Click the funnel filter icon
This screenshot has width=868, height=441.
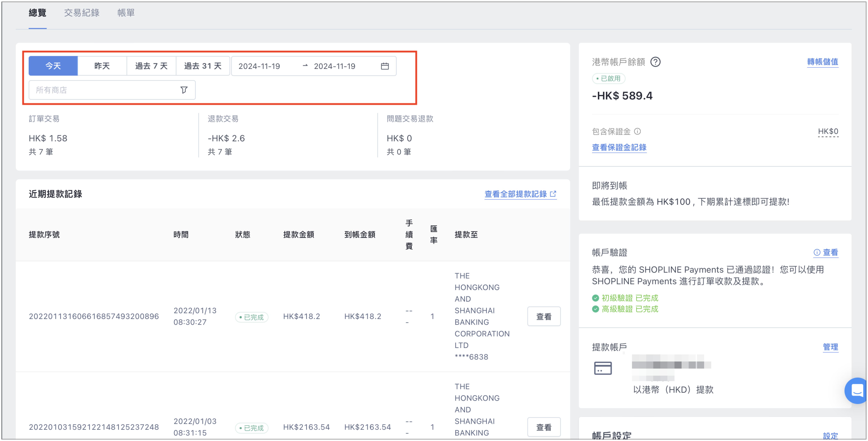(184, 90)
